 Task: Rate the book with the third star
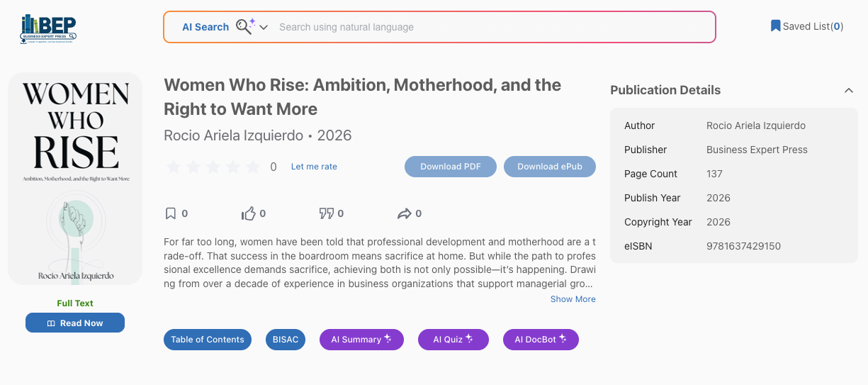pyautogui.click(x=213, y=167)
